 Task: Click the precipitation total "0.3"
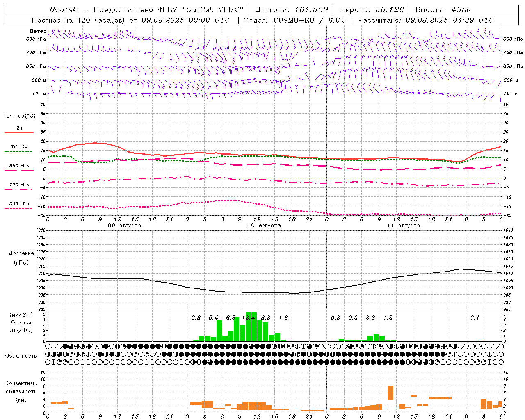(336, 317)
